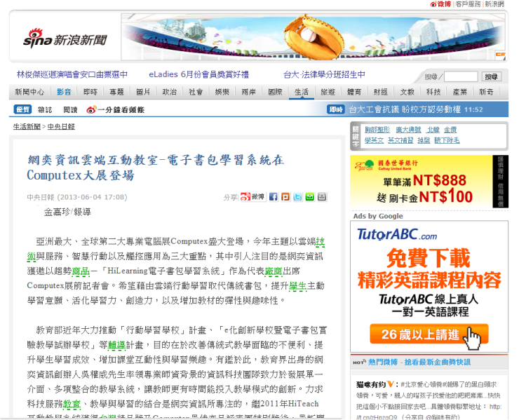The height and width of the screenshot is (420, 526).
Task: Open 專題 navigation tab
Action: [x=116, y=92]
